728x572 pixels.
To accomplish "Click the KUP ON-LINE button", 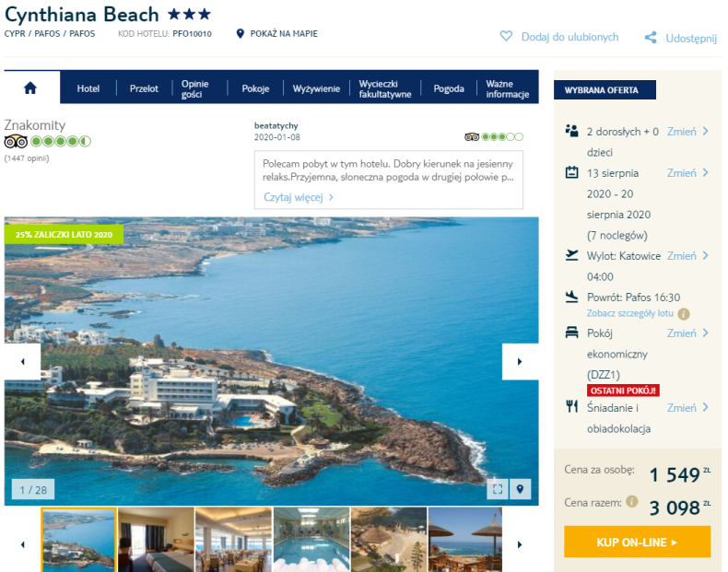I will [637, 542].
